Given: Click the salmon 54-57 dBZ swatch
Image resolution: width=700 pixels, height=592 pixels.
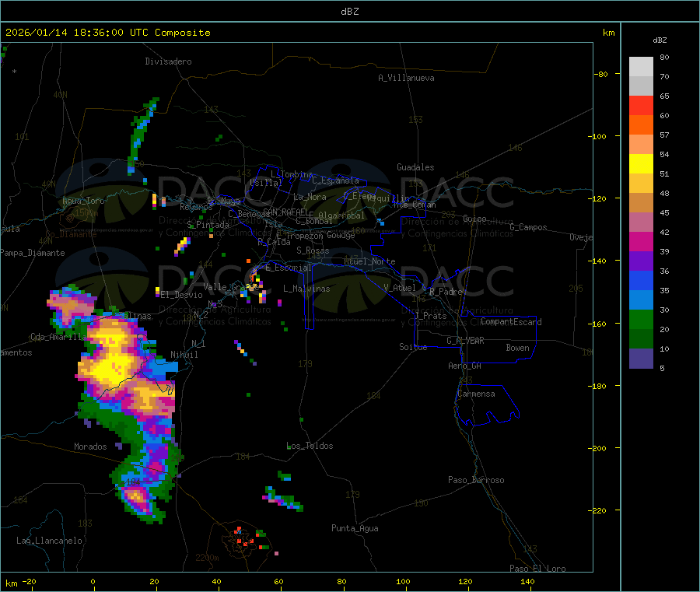Looking at the screenshot, I should pyautogui.click(x=641, y=144).
